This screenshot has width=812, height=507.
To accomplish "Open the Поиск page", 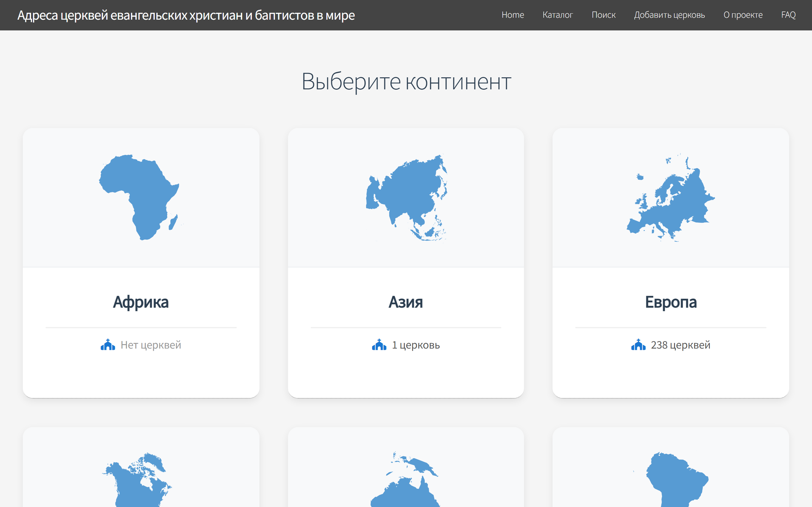I will (603, 15).
